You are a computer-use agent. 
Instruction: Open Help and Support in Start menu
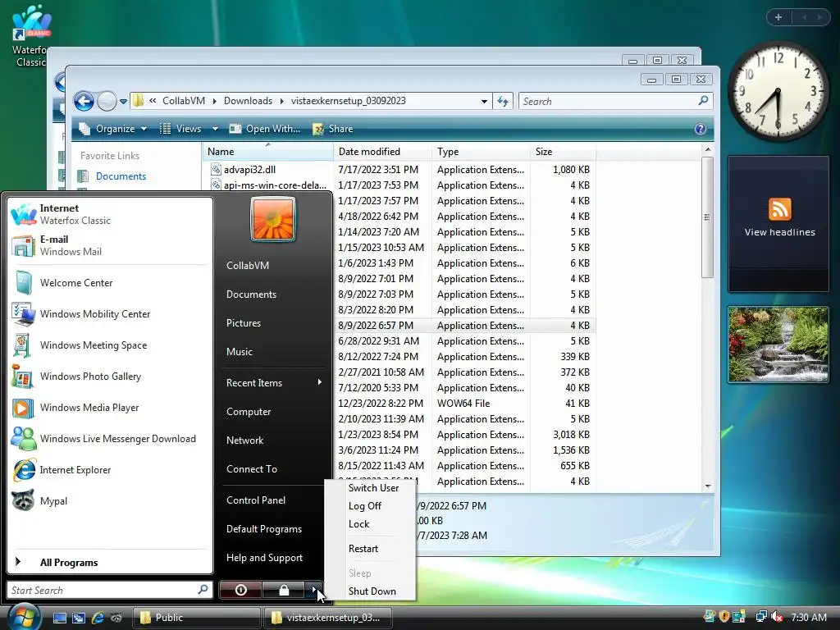click(x=273, y=558)
